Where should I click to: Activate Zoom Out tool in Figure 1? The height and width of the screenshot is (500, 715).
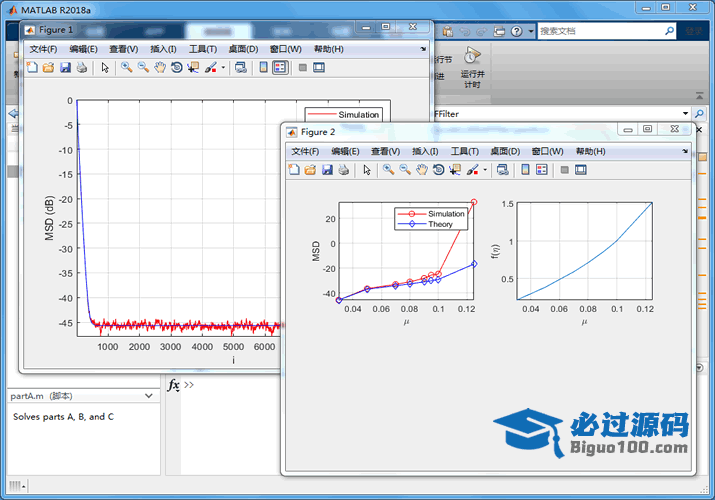pyautogui.click(x=143, y=67)
